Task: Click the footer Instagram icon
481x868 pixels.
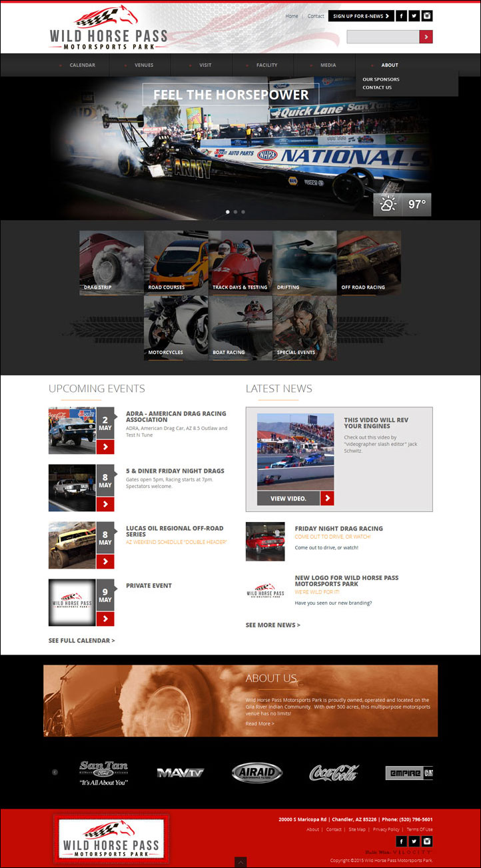Action: click(x=427, y=841)
